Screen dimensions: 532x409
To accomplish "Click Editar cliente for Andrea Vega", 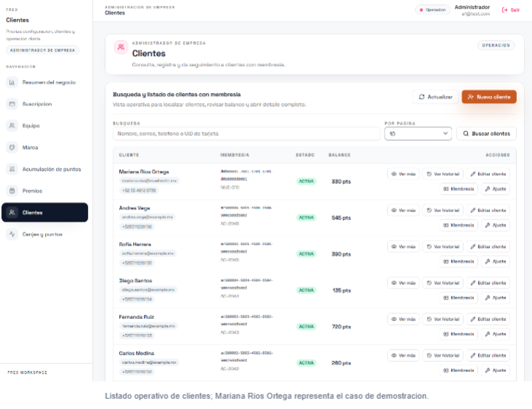I will (488, 210).
